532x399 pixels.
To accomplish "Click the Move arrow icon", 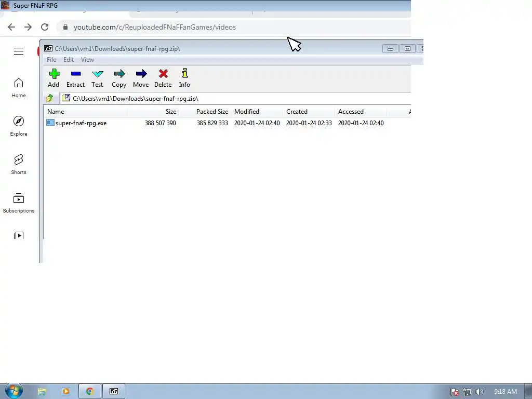I will click(141, 78).
